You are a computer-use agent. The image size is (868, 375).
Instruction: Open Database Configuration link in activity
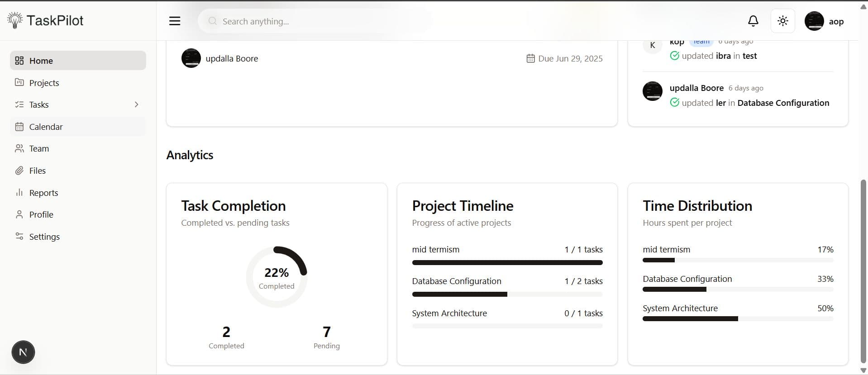pos(783,103)
